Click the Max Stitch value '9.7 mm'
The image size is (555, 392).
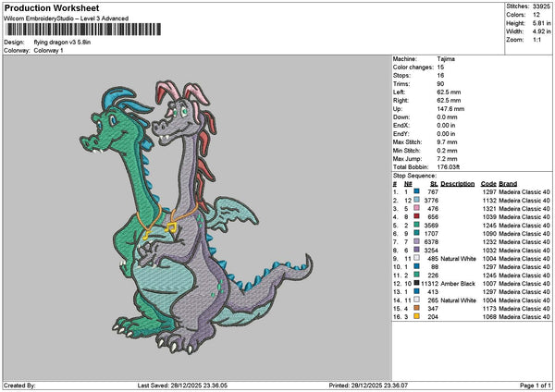[x=447, y=142]
